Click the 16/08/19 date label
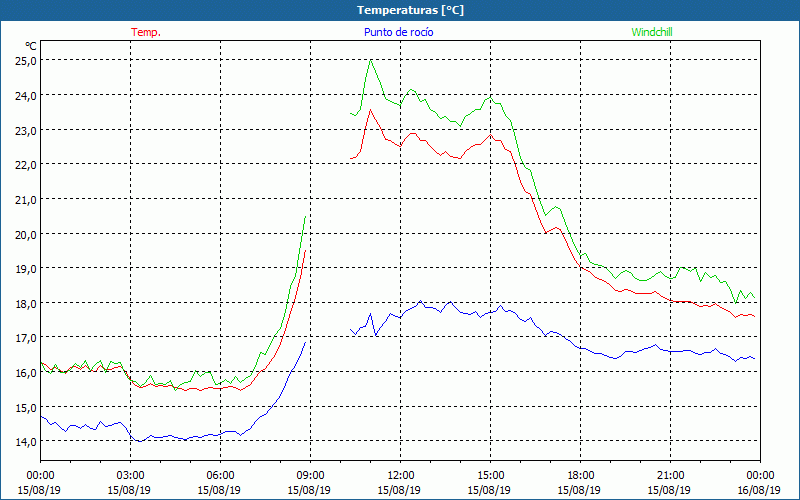800x500 pixels. click(759, 490)
